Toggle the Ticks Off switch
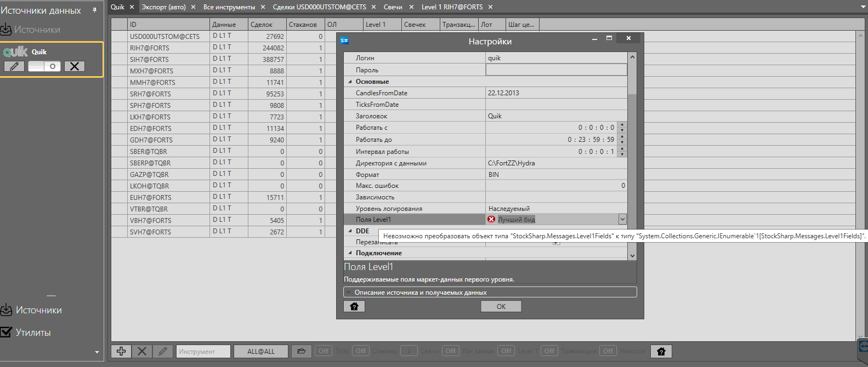This screenshot has height=367, width=868. (x=324, y=351)
